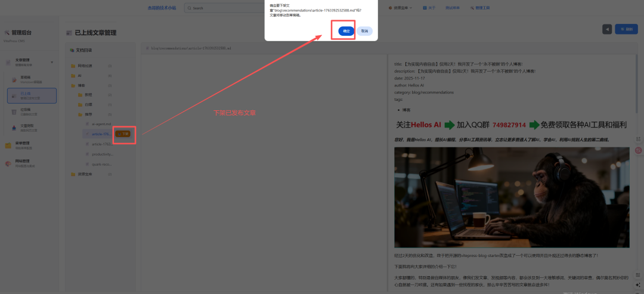This screenshot has width=644, height=294.
Task: Collapse the 文章管理 sidebar group
Action: click(x=52, y=61)
